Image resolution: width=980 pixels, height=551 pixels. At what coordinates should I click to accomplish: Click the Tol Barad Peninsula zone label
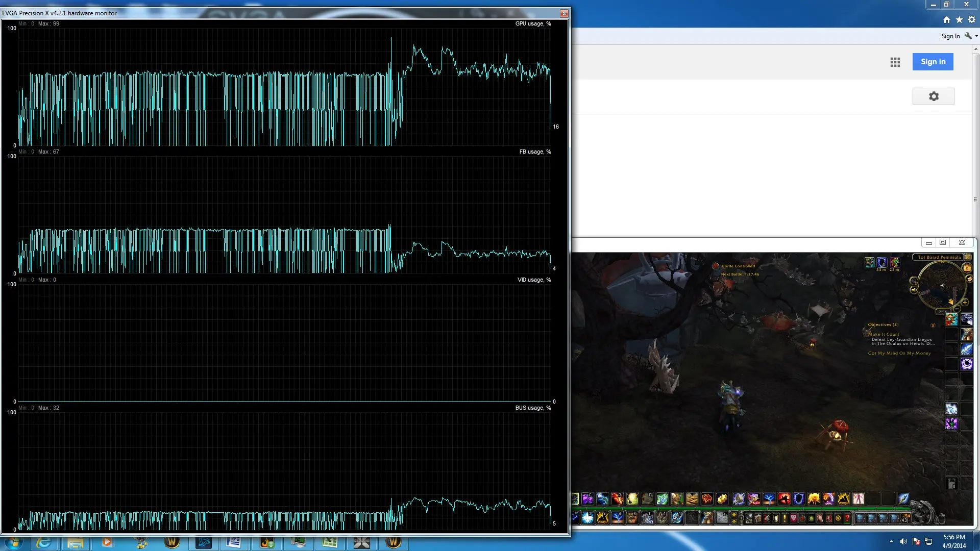pos(938,257)
